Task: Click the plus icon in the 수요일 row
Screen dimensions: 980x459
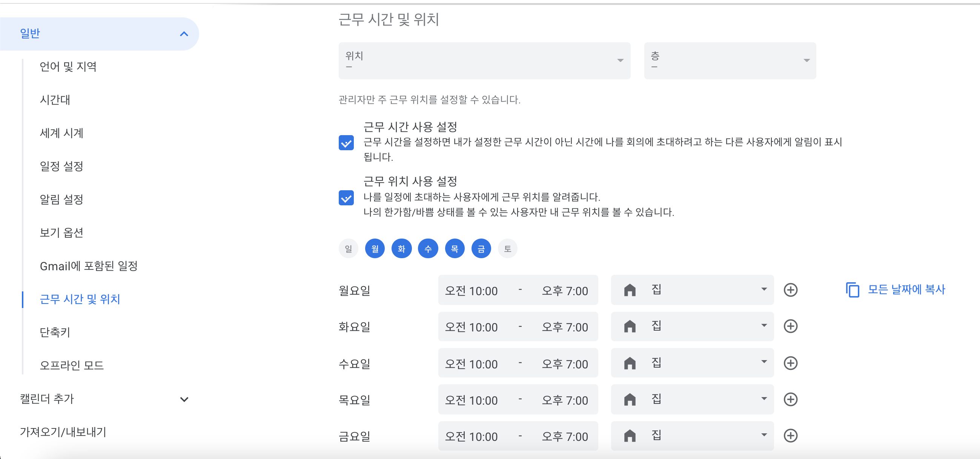Action: coord(790,363)
